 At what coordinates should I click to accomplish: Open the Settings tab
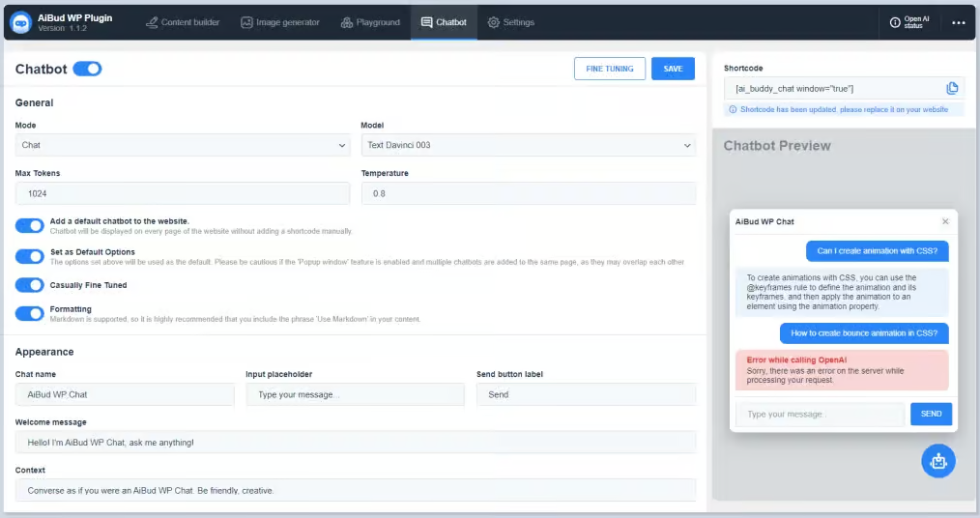click(x=510, y=22)
